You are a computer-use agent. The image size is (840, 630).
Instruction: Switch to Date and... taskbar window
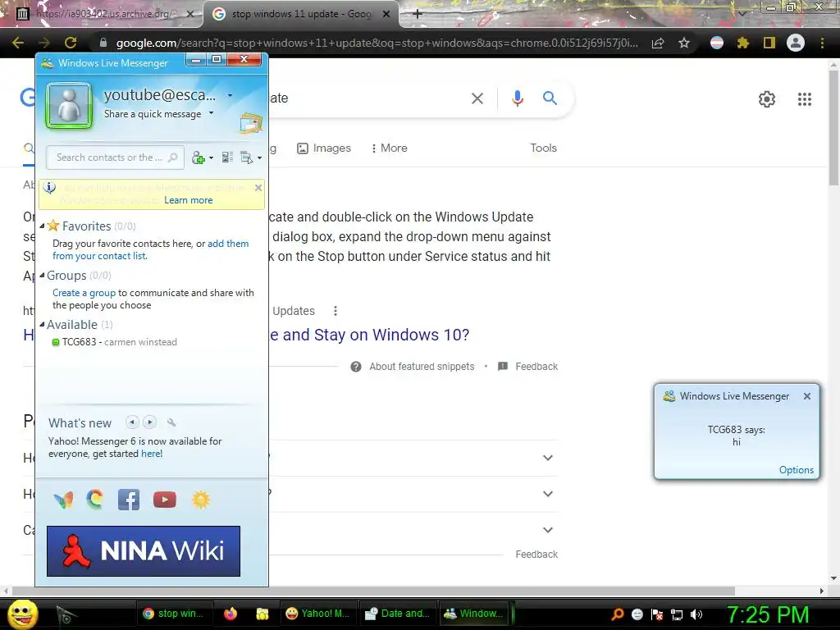tap(397, 614)
